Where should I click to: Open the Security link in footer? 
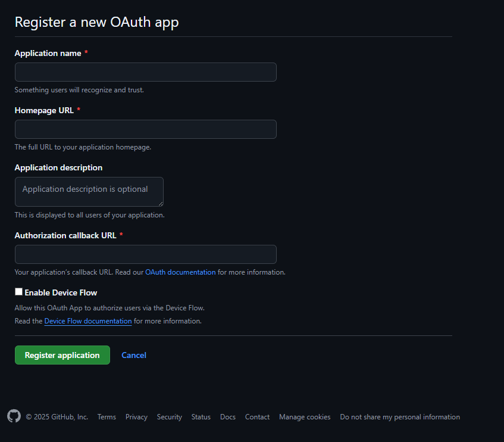[x=169, y=416]
